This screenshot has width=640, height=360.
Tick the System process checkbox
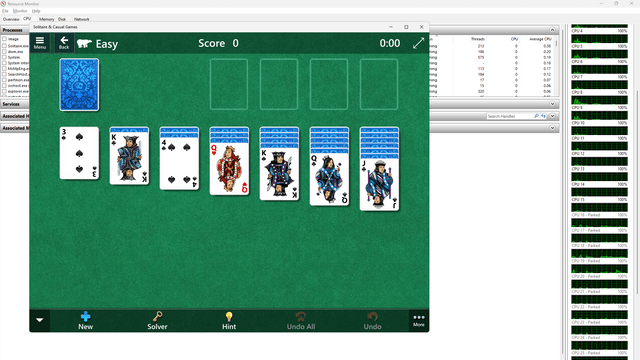click(4, 57)
